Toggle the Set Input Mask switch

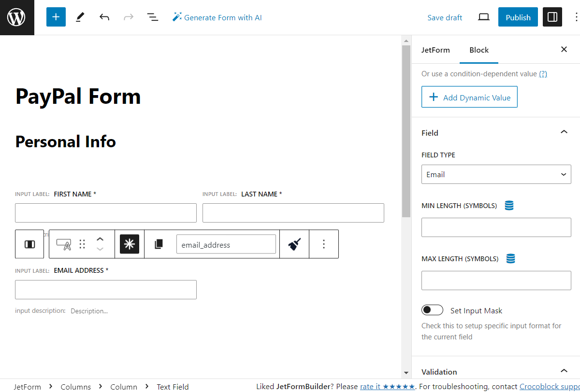pyautogui.click(x=432, y=309)
